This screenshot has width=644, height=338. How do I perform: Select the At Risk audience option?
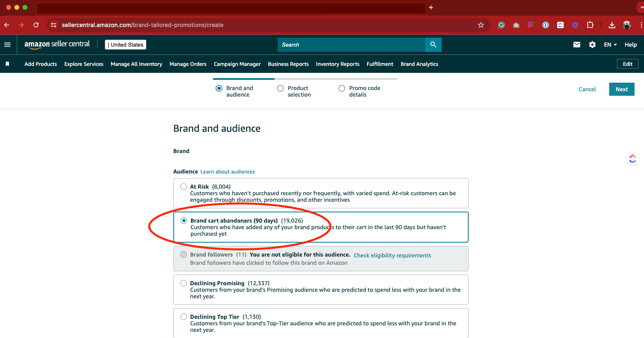point(184,187)
